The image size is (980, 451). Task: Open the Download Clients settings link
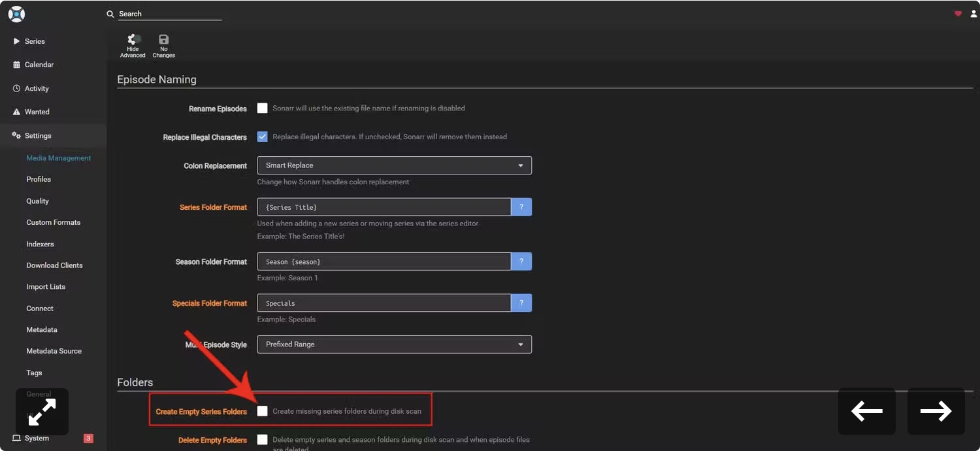point(54,265)
